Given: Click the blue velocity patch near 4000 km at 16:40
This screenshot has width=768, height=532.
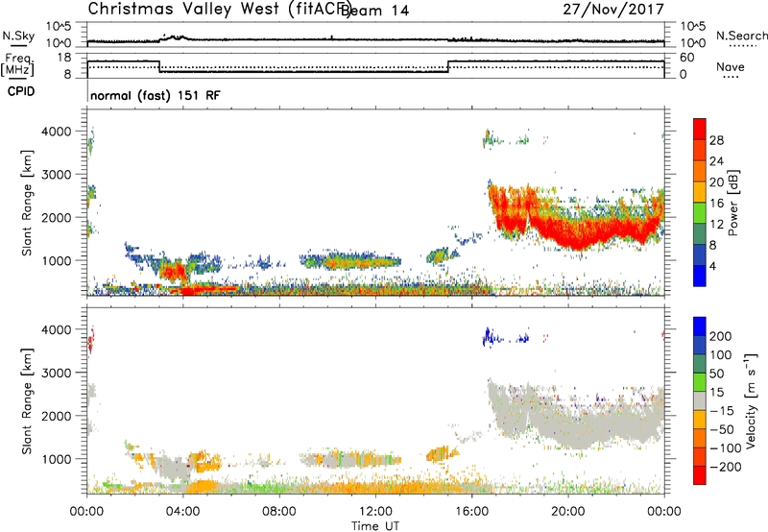Looking at the screenshot, I should pyautogui.click(x=488, y=337).
